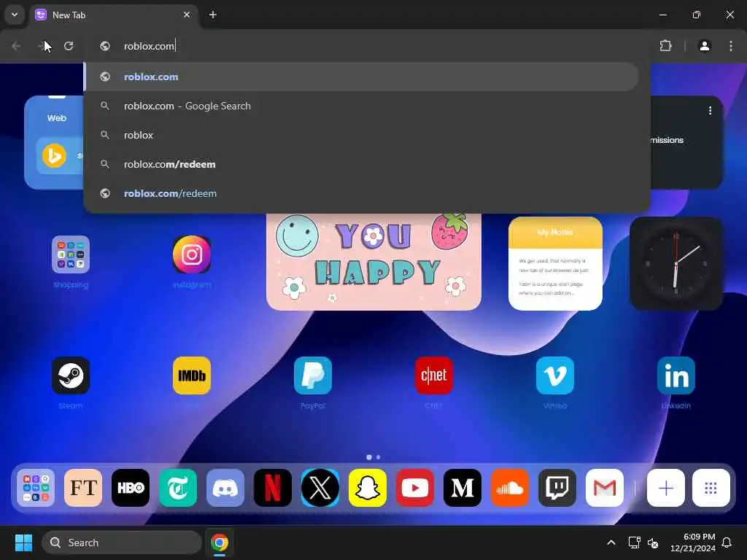Screen dimensions: 747x560
Task: Open the LinkedIn shortcut
Action: tap(676, 376)
